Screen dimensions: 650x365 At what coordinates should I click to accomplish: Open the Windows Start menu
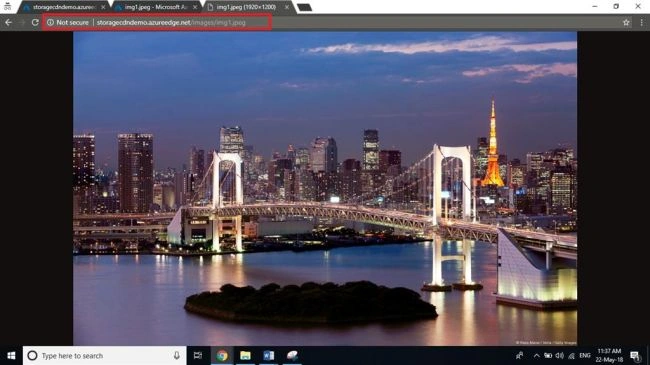11,355
